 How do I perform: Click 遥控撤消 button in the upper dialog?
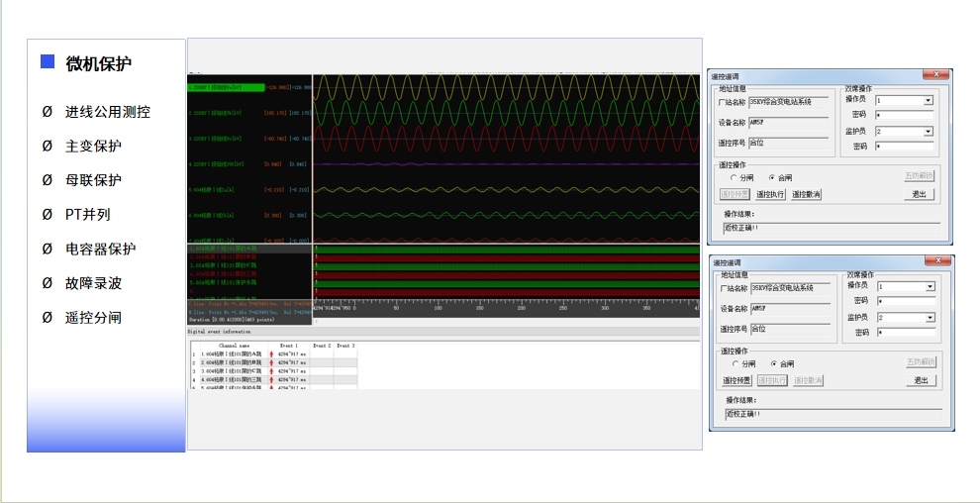[x=806, y=194]
